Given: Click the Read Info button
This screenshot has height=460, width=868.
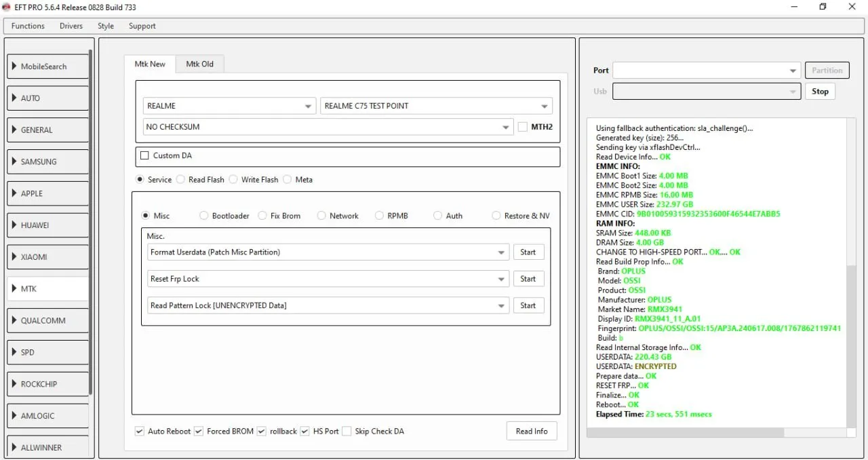Looking at the screenshot, I should click(x=532, y=432).
